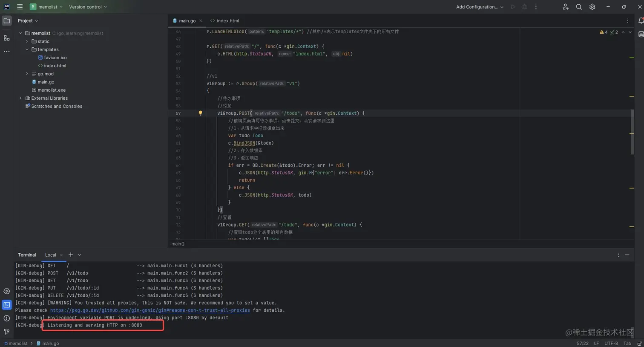Toggle read-only lock in status bar
Image resolution: width=644 pixels, height=347 pixels.
(640, 343)
